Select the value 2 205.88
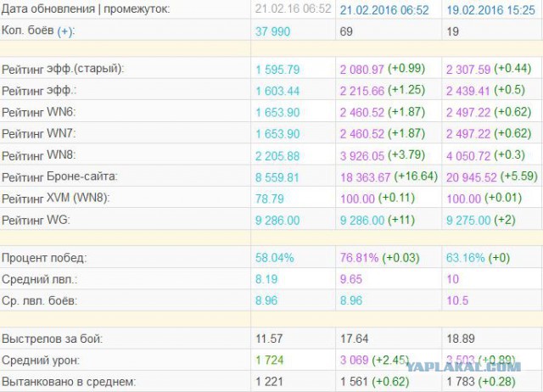This screenshot has height=392, width=543. 277,156
